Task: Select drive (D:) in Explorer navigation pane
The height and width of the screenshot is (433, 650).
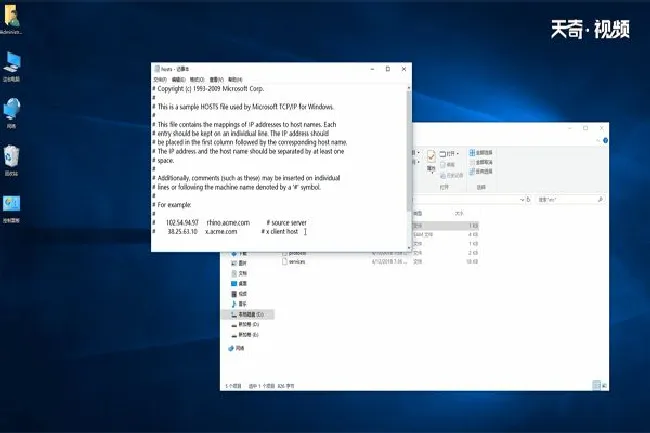Action: point(245,324)
